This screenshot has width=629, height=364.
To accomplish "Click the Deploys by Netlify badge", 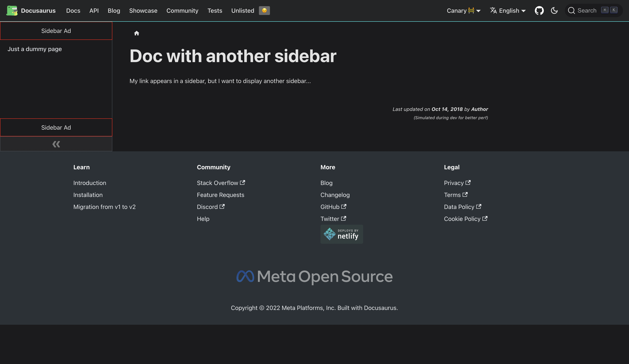I will (341, 234).
